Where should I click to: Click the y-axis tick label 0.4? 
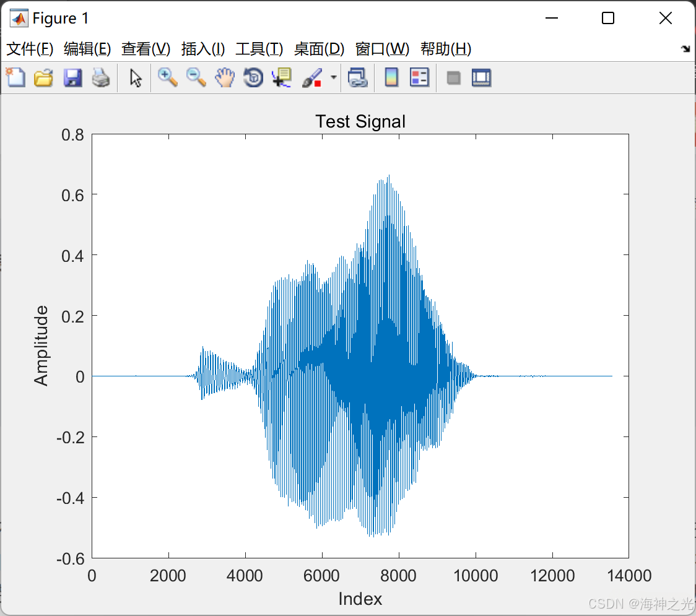point(73,256)
